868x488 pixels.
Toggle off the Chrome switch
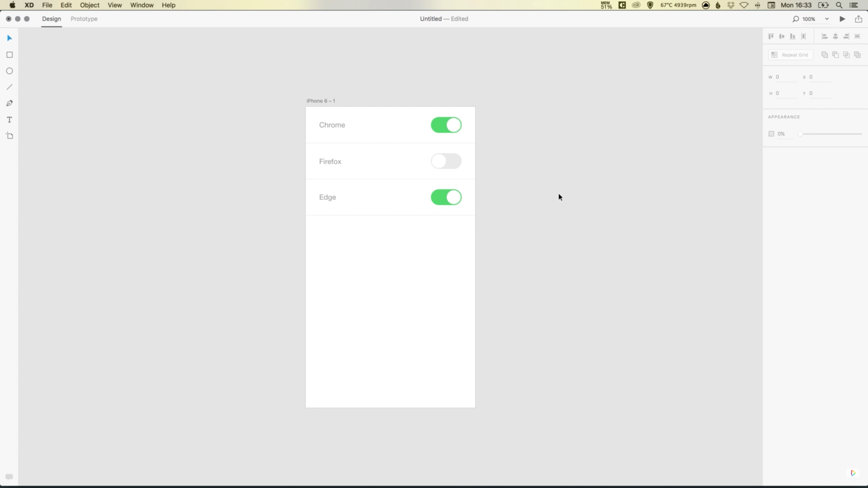coord(446,125)
